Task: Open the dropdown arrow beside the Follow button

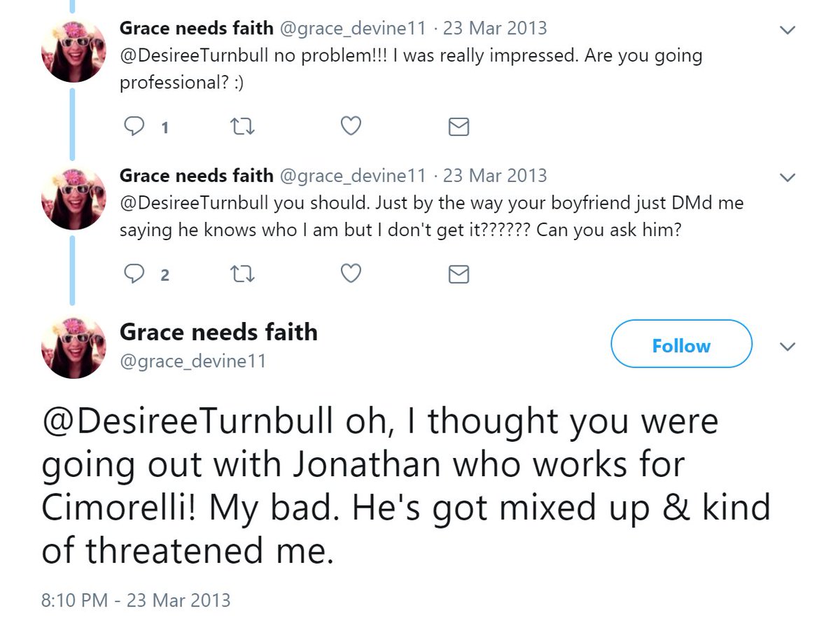Action: coord(787,347)
